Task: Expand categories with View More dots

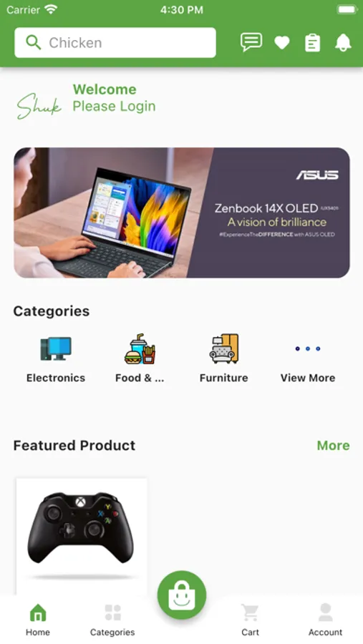Action: click(x=307, y=348)
